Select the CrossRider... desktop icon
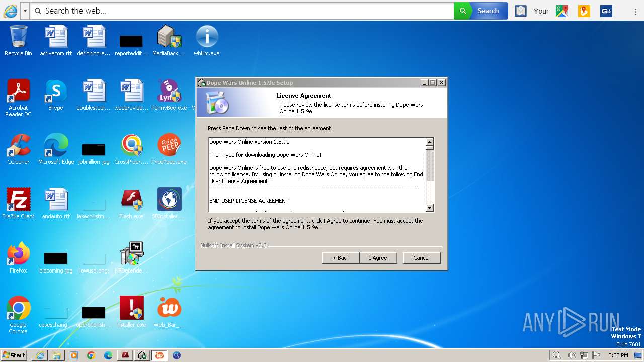The width and height of the screenshot is (644, 362). point(131,149)
